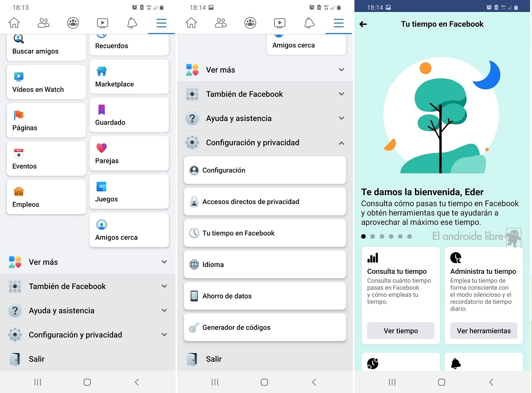Open Parejas shortcut card
The width and height of the screenshot is (532, 393).
click(x=129, y=153)
